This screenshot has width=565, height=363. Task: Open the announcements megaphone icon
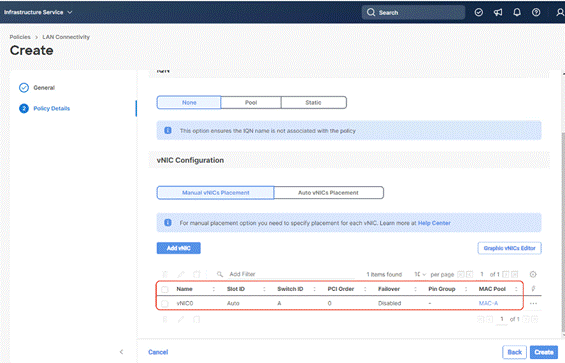[498, 12]
